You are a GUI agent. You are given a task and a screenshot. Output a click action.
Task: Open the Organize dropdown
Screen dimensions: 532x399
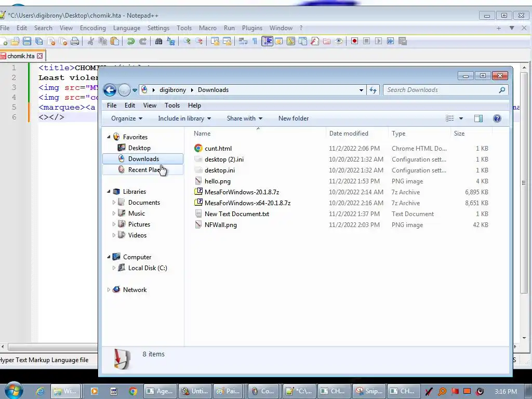click(127, 118)
